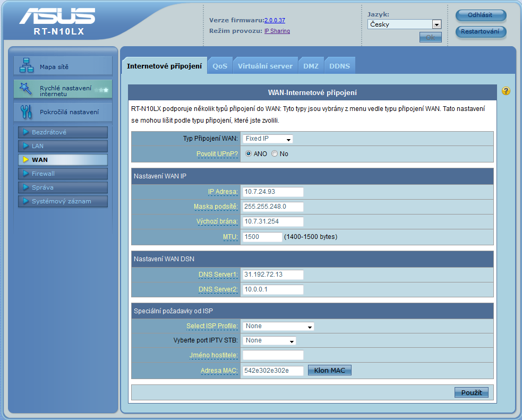The image size is (522, 420).
Task: Click the arrow icon beside Správa
Action: (25, 187)
